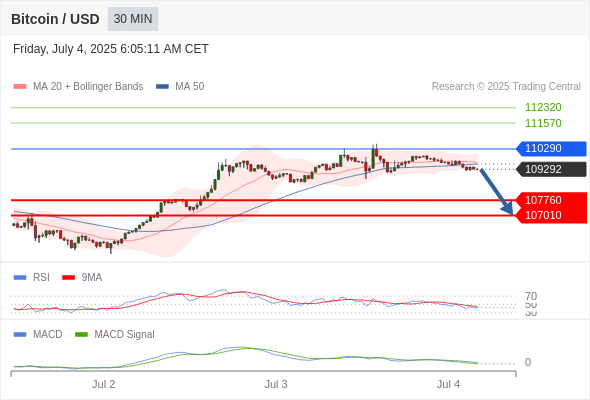Click the 111570 resistance level label
The width and height of the screenshot is (590, 400).
coord(543,123)
